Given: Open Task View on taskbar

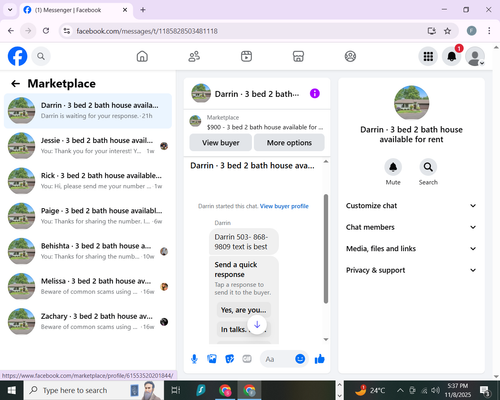Looking at the screenshot, I should (175, 390).
